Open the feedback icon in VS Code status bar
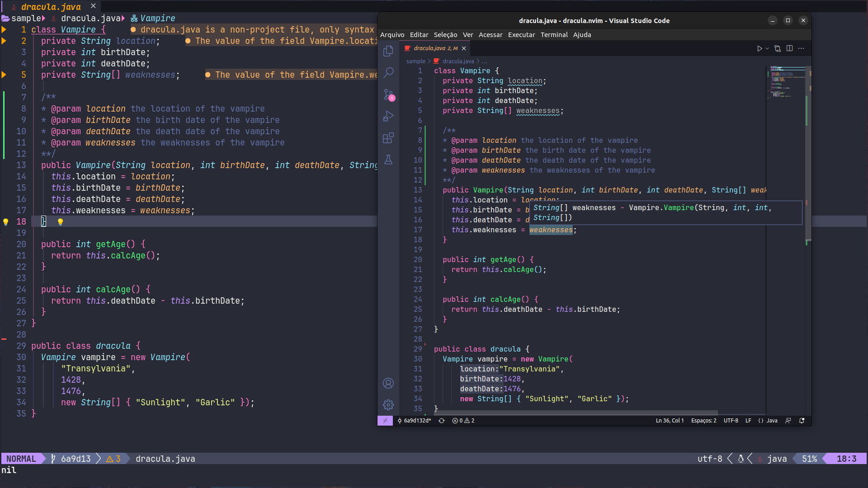 [x=788, y=421]
